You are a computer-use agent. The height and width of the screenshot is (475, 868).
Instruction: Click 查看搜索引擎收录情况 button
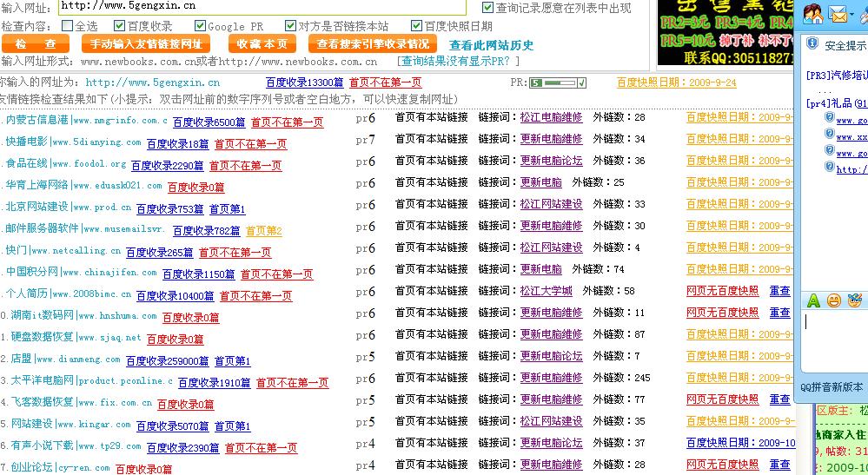click(x=373, y=43)
